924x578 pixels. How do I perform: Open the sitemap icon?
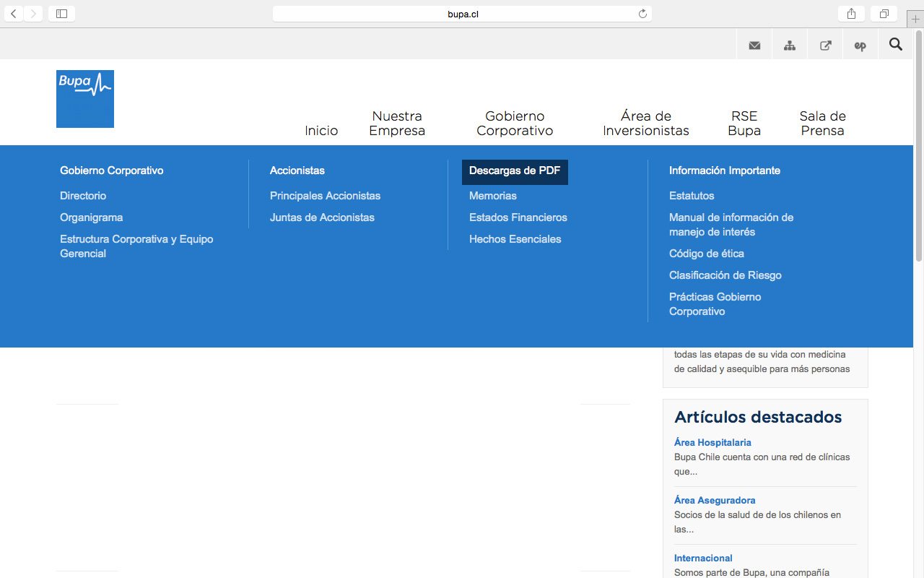(790, 45)
